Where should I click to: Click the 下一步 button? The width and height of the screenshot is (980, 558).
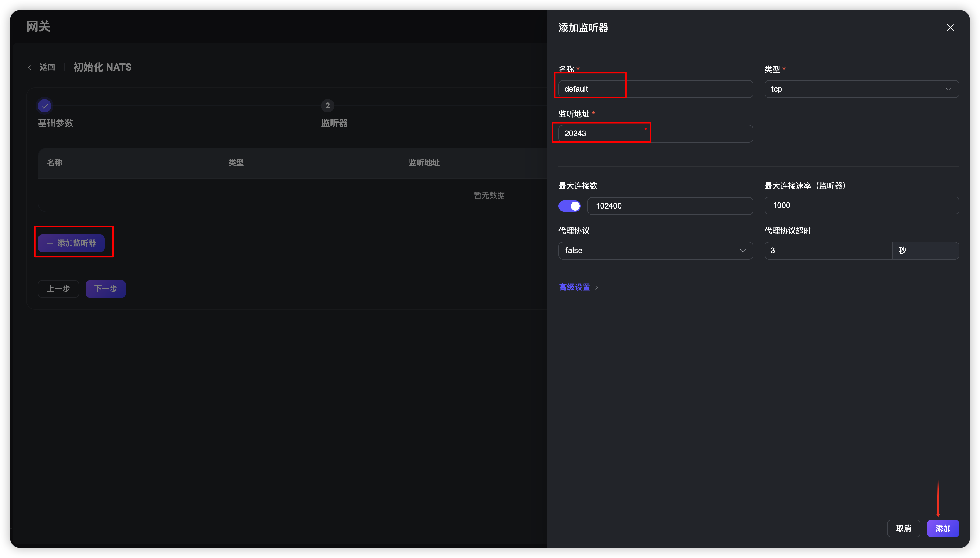tap(106, 289)
